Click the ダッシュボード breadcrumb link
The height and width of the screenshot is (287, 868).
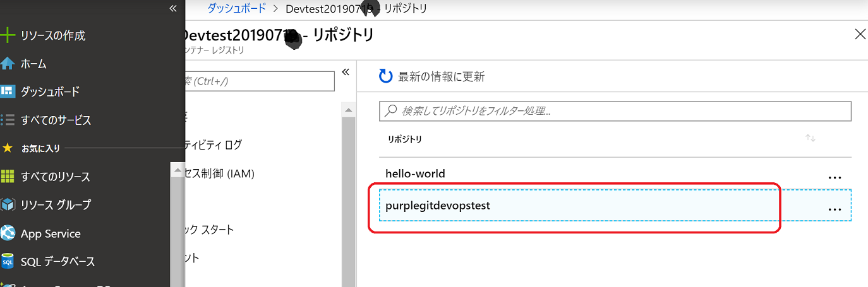pyautogui.click(x=236, y=9)
